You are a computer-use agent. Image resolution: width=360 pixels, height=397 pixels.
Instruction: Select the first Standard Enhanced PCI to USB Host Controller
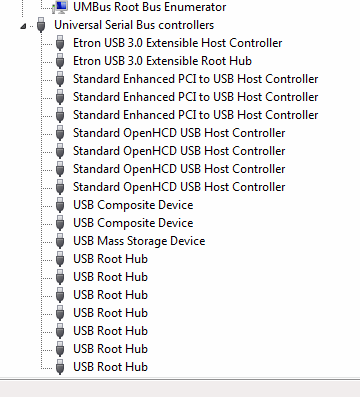click(x=196, y=79)
